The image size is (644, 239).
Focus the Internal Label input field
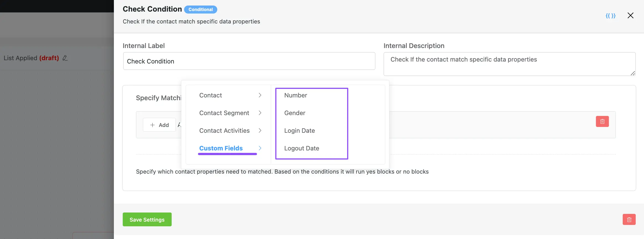pos(249,61)
